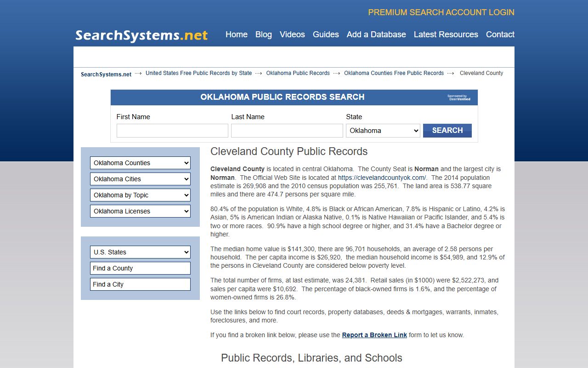Click the Oklahoma Public Records Search banner title
Viewport: 588px width, 368px height.
click(x=283, y=97)
